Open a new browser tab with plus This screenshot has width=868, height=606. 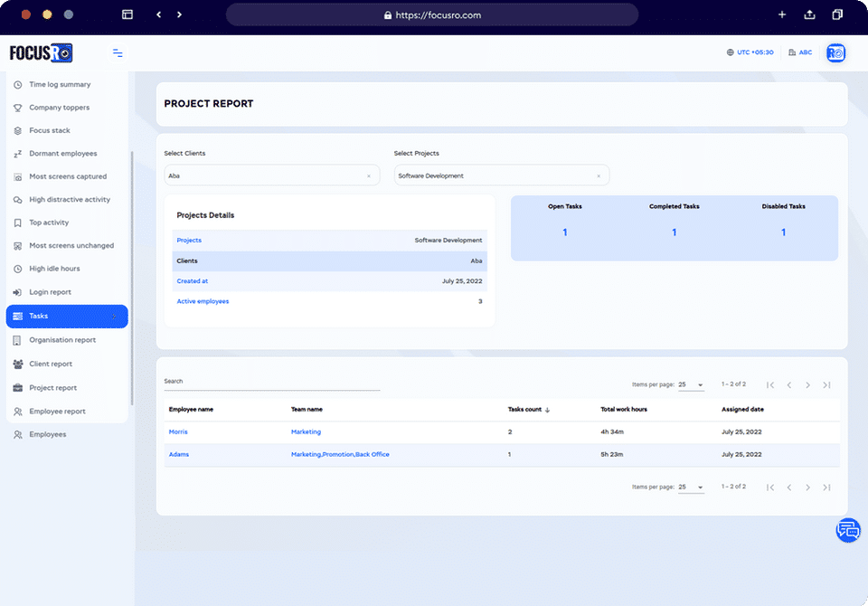(x=781, y=15)
